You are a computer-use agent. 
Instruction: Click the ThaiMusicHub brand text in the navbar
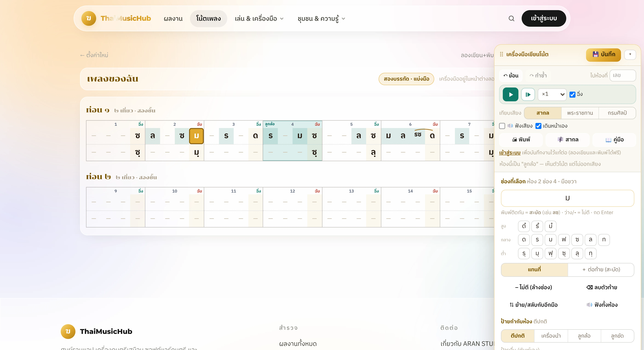(x=126, y=18)
